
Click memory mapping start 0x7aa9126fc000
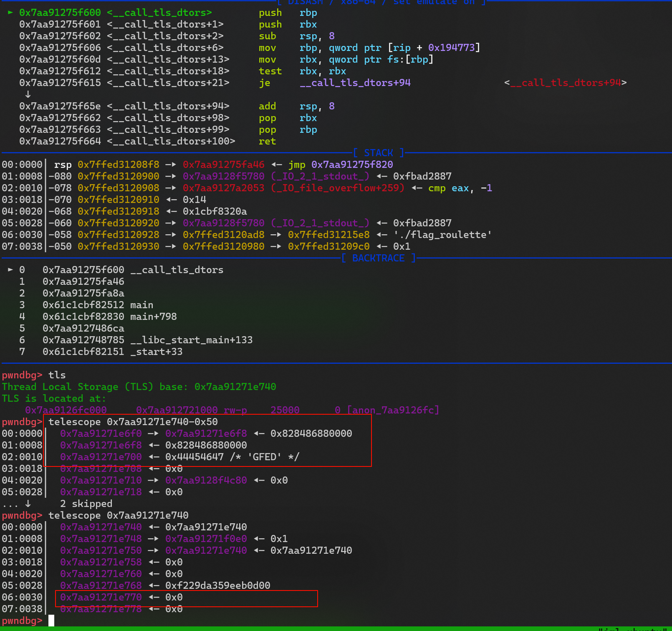coord(66,411)
